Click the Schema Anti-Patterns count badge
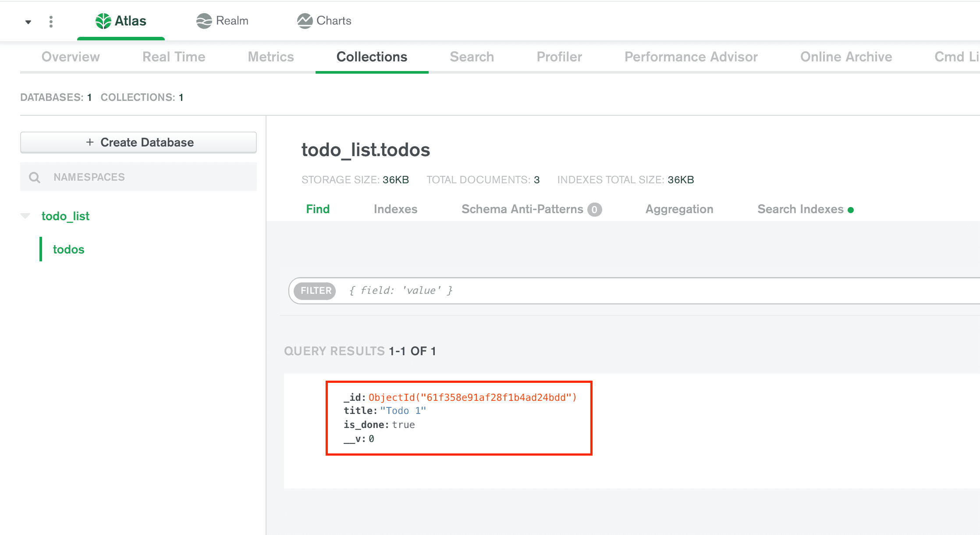This screenshot has width=980, height=535. [594, 210]
